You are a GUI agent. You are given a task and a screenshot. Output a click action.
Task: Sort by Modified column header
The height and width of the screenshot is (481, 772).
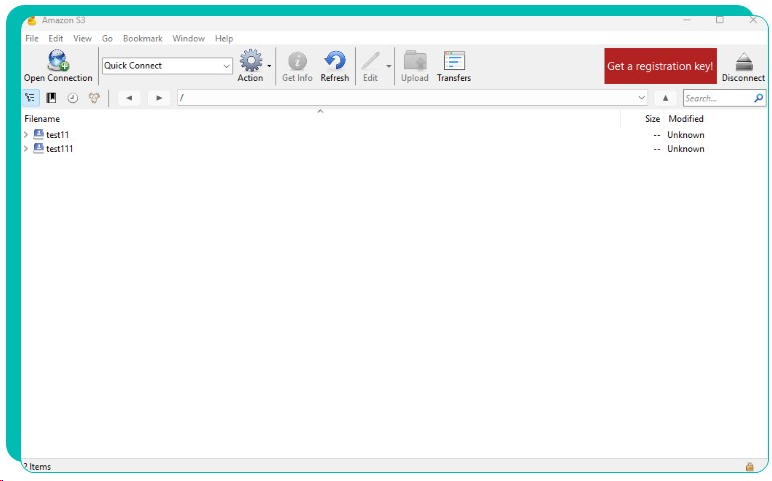click(686, 119)
